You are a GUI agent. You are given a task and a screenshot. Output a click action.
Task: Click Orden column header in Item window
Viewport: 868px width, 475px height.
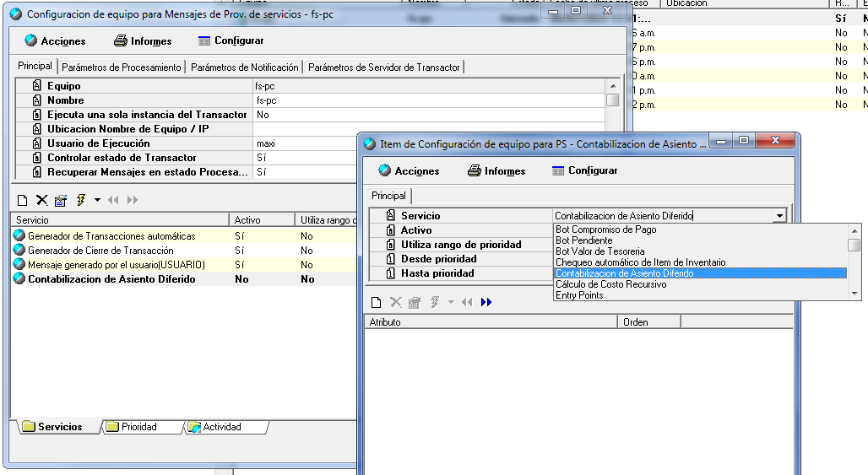[648, 321]
